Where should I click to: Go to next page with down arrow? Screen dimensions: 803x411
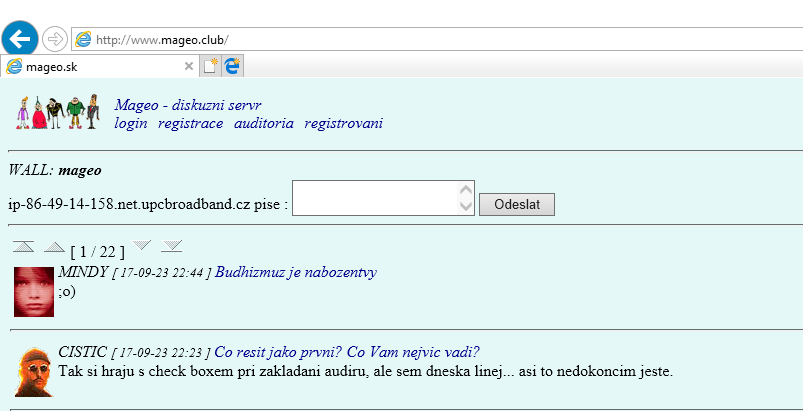(x=142, y=246)
